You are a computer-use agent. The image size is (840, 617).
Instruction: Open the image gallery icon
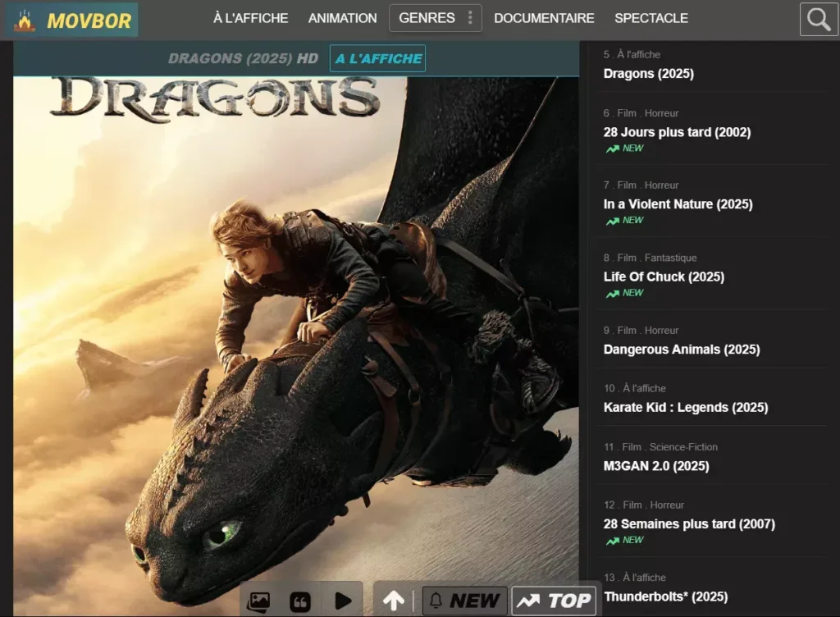(x=258, y=601)
